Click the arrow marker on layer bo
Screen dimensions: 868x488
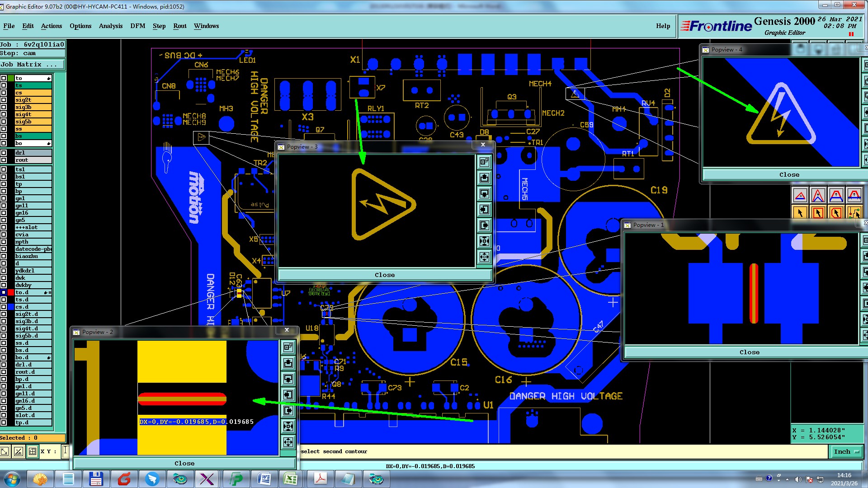tap(48, 143)
